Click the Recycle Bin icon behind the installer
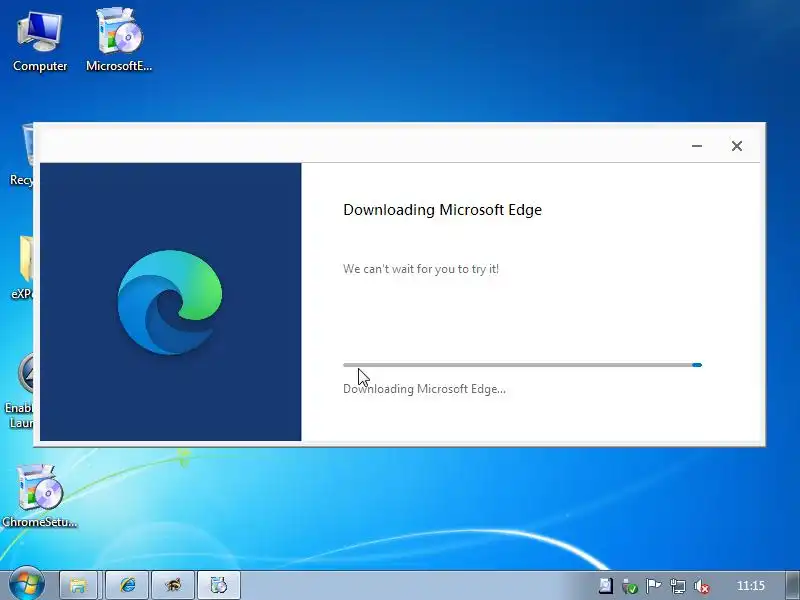Viewport: 800px width, 600px height. [x=20, y=155]
